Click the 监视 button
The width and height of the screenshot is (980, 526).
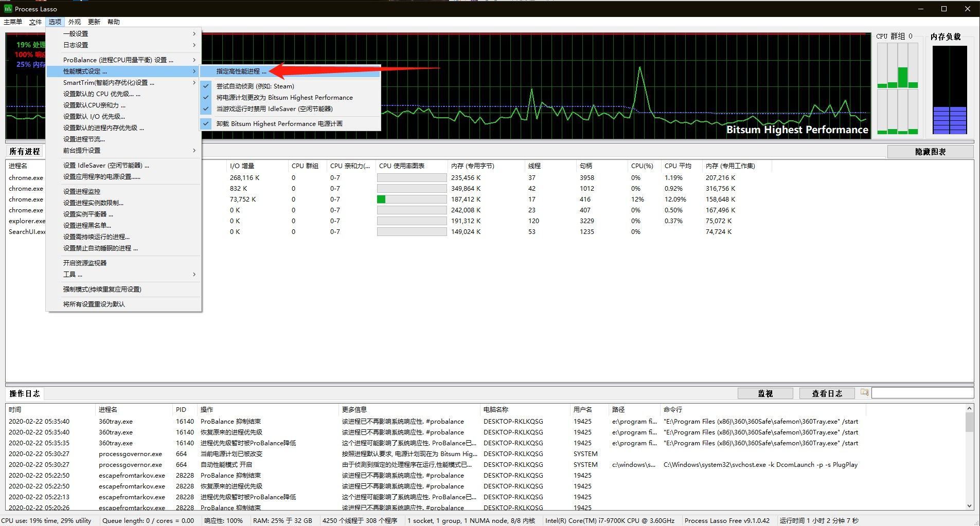coord(765,393)
